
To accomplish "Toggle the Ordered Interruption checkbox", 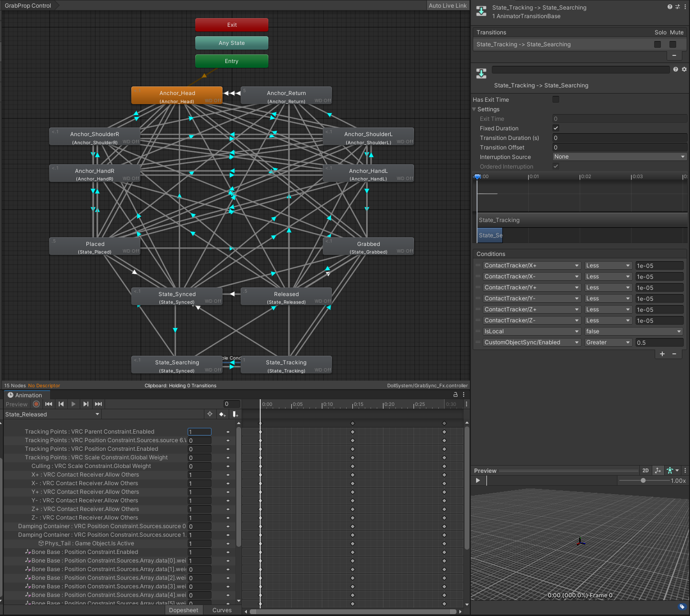I will (x=556, y=166).
